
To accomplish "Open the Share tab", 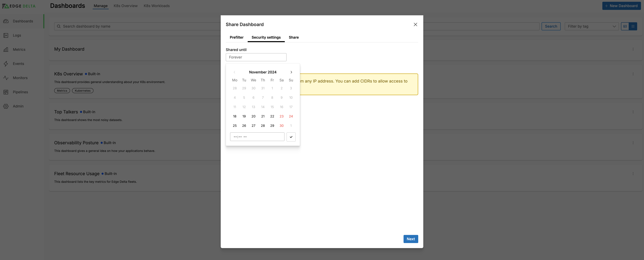I will 294,37.
